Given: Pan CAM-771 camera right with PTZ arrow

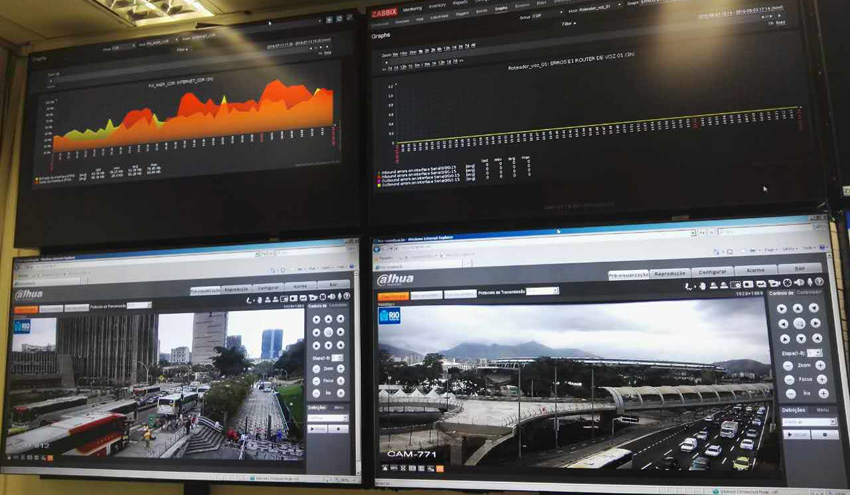Looking at the screenshot, I should [x=816, y=324].
